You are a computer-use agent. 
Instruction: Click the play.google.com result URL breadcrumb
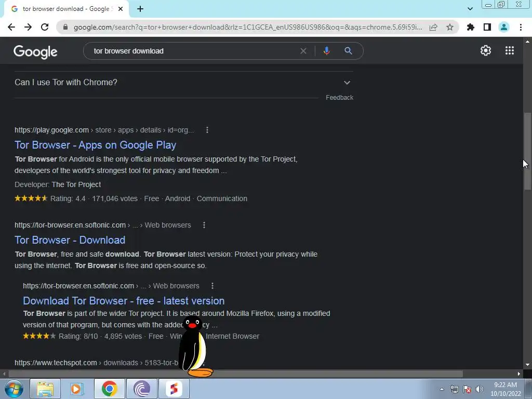pyautogui.click(x=104, y=130)
